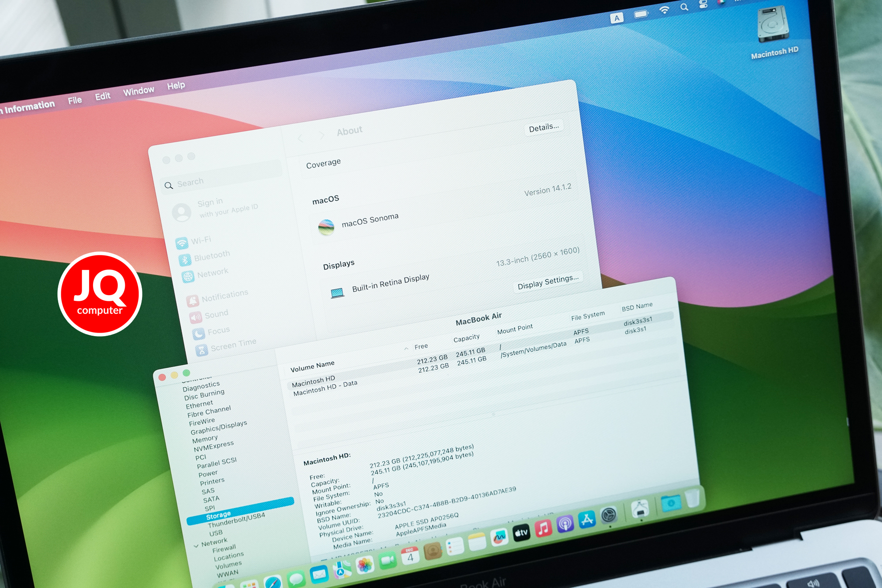Sort by the Volume Name column header
882x588 pixels.
312,366
